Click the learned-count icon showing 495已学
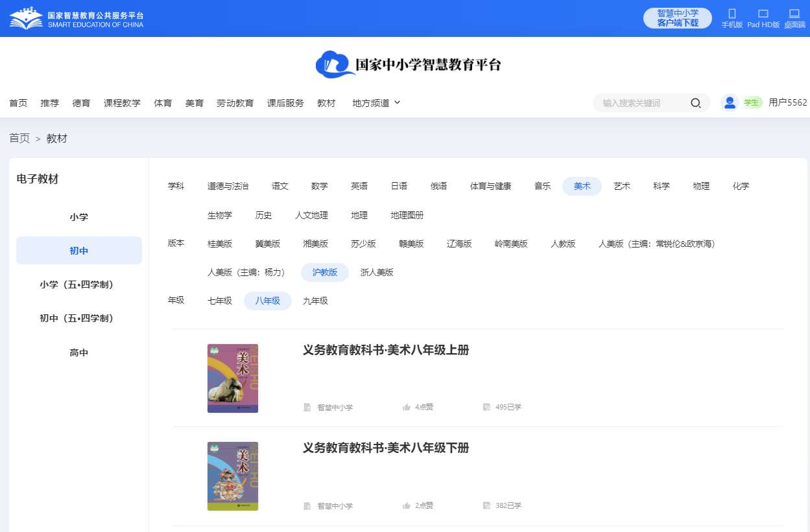 tap(487, 407)
